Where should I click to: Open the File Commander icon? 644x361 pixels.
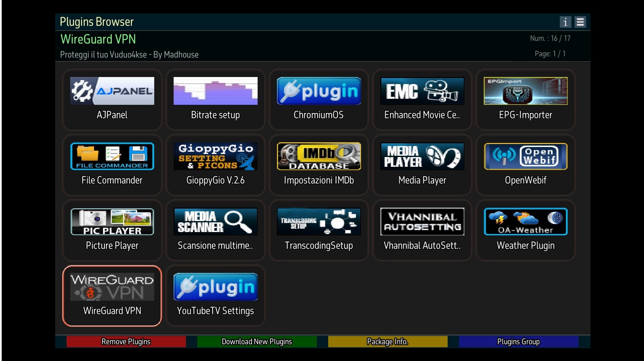[112, 156]
